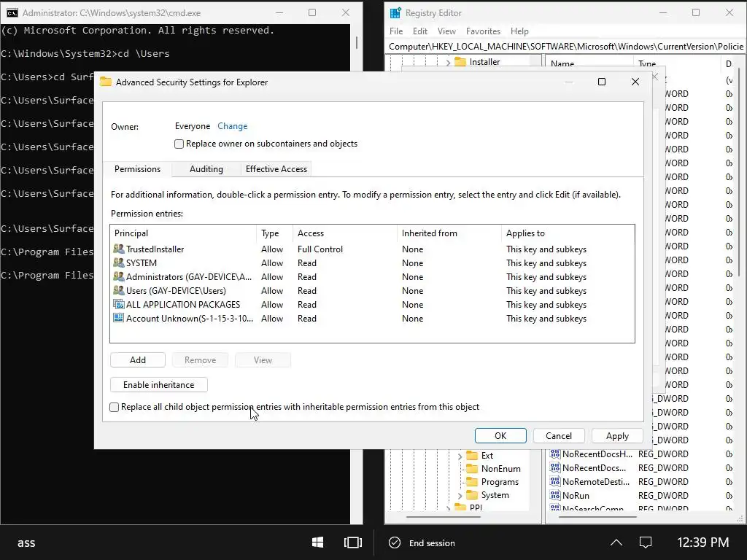
Task: Click the Cancel button
Action: coord(559,436)
